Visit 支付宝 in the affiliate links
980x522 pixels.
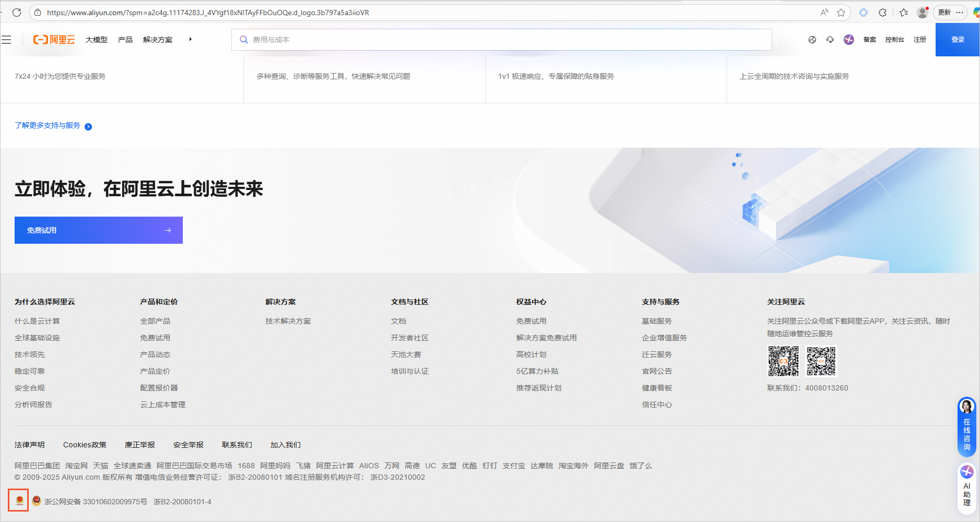(x=514, y=466)
